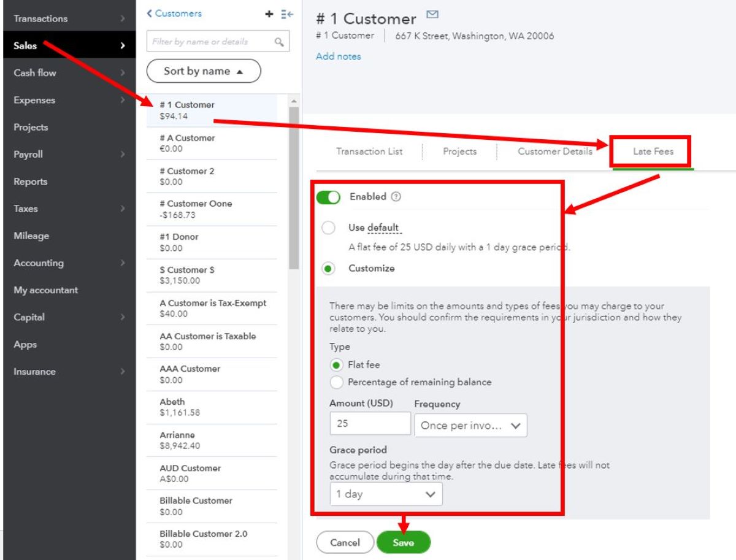Image resolution: width=736 pixels, height=560 pixels.
Task: Click the Amount (USD) input field
Action: (370, 424)
